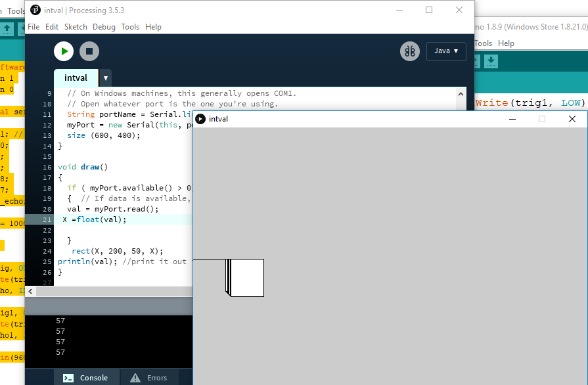Open the Help menu in the Arduino window
This screenshot has width=588, height=385.
[506, 43]
